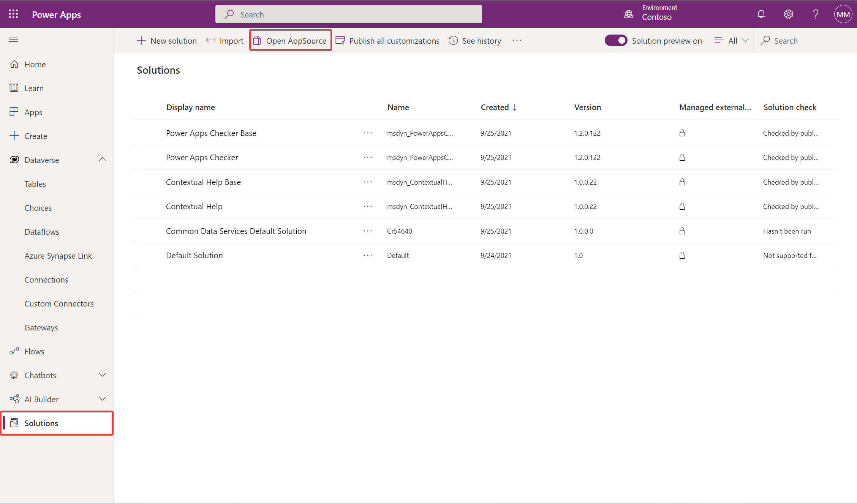The width and height of the screenshot is (857, 504).
Task: Select the Common Data Services Default Solution
Action: tap(236, 231)
